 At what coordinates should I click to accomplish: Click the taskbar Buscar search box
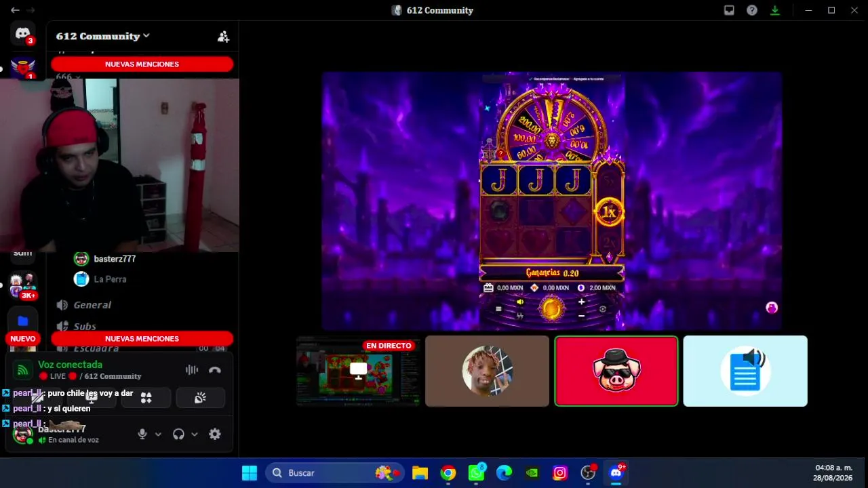coord(334,473)
